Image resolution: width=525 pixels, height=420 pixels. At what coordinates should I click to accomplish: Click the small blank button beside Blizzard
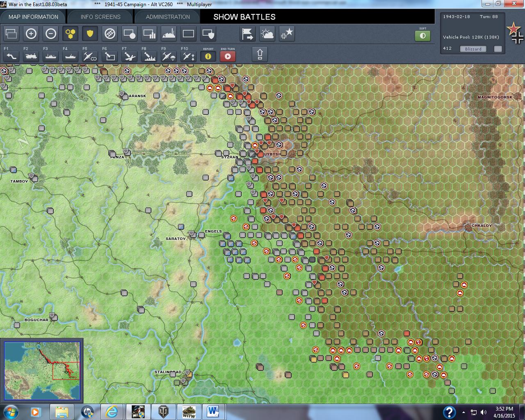(498, 49)
